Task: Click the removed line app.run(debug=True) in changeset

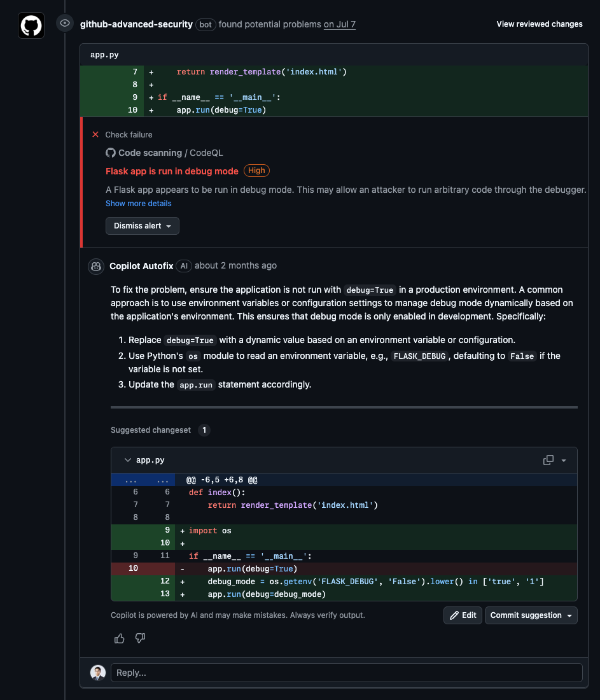Action: pos(344,569)
